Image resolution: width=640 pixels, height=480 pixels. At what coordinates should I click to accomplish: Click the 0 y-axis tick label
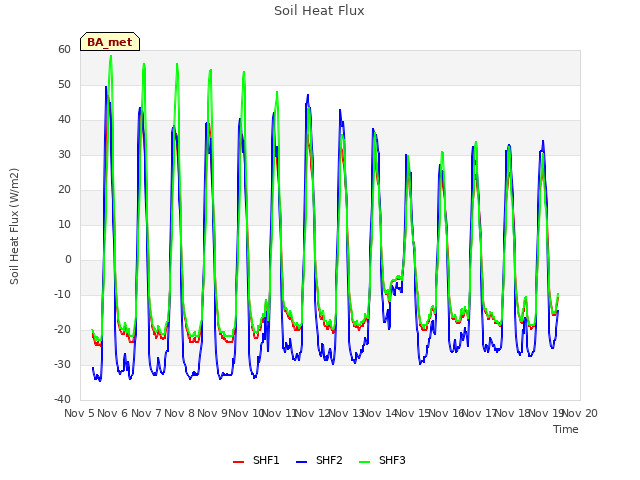tap(68, 260)
